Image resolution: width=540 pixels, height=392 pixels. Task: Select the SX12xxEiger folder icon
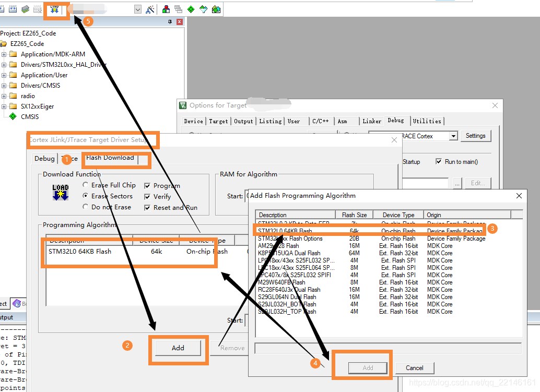[x=13, y=106]
